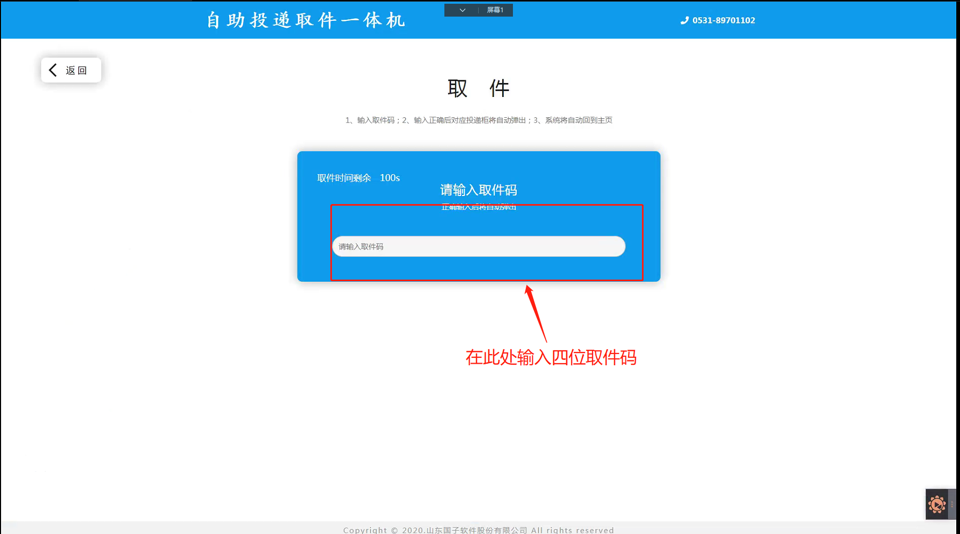Open the orange floating recorder icon
The width and height of the screenshot is (960, 534).
936,505
